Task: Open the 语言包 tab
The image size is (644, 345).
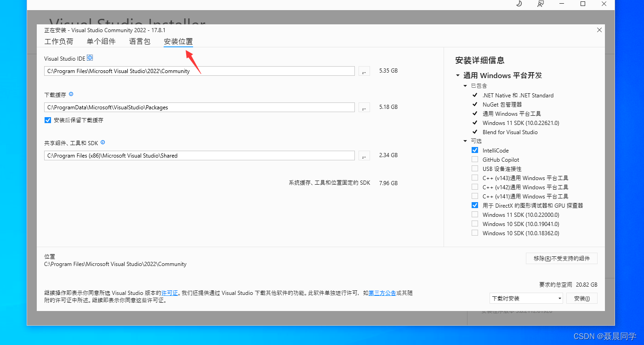Action: point(140,41)
